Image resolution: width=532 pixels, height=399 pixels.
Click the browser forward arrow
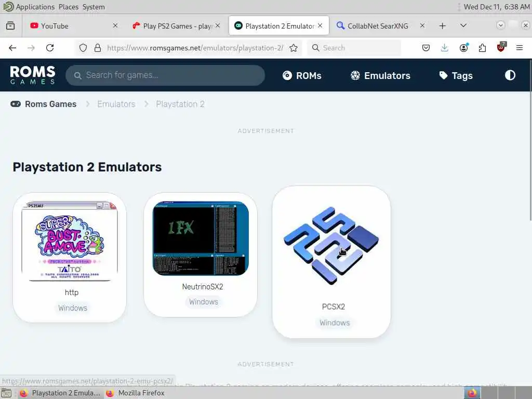tap(31, 48)
